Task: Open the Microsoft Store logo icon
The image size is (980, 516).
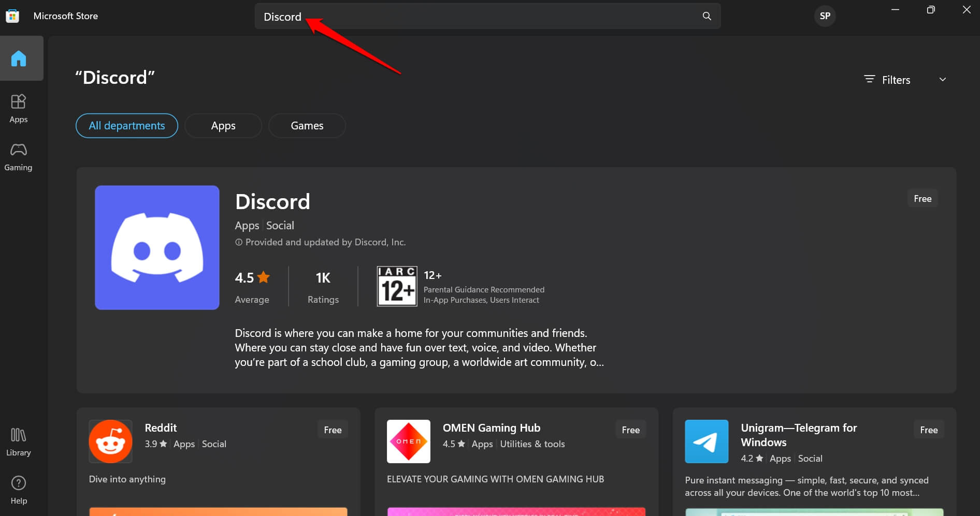Action: click(12, 16)
